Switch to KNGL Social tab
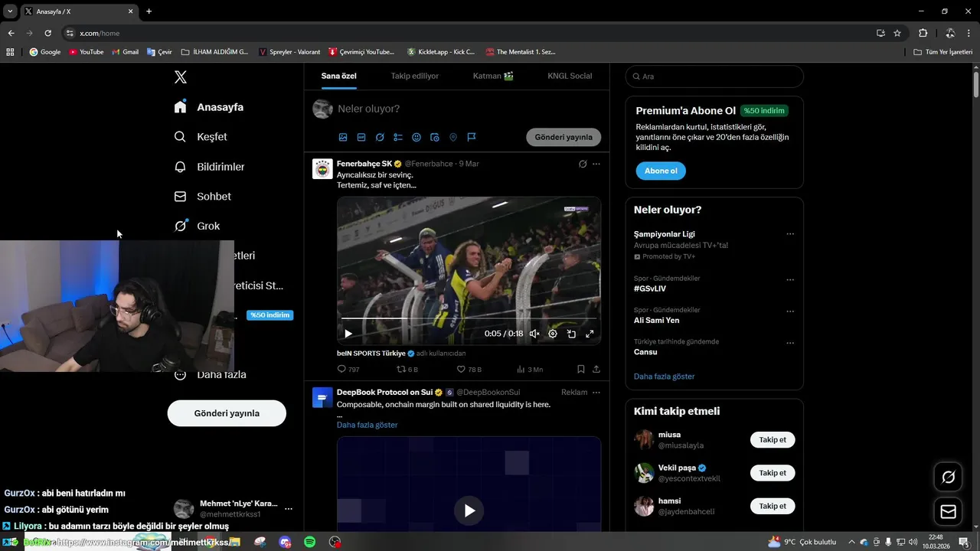 [570, 76]
